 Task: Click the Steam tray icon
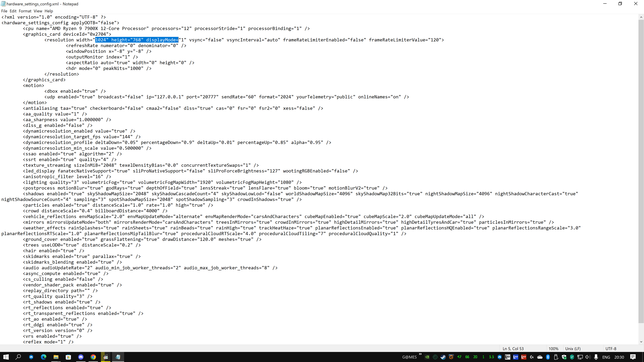point(443,357)
